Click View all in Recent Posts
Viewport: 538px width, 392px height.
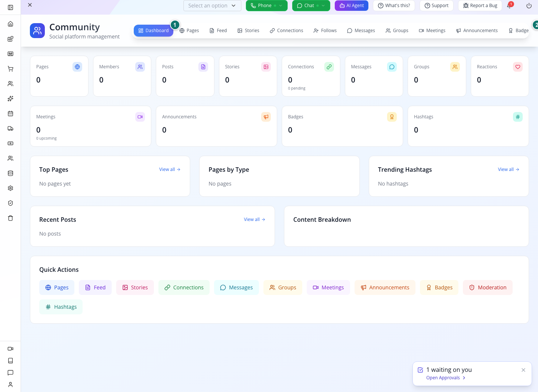(254, 220)
